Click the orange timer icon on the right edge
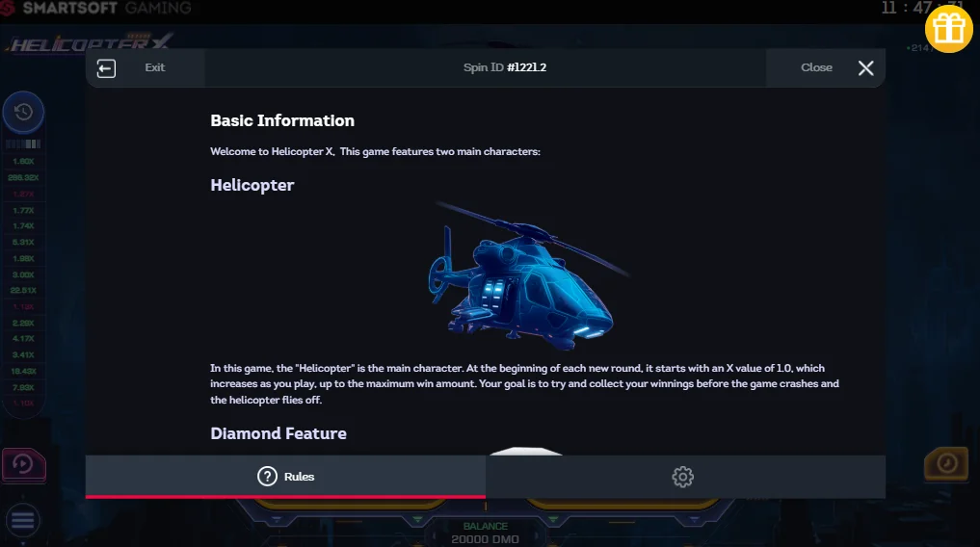 click(x=946, y=463)
